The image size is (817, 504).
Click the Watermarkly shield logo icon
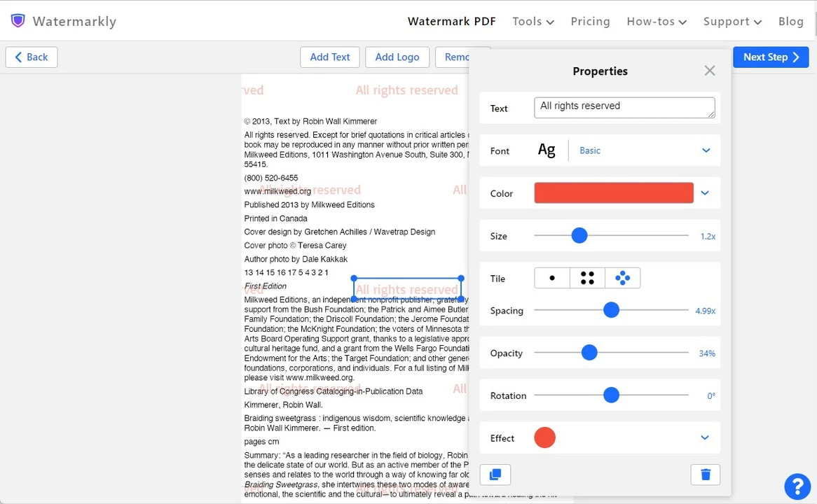click(18, 21)
